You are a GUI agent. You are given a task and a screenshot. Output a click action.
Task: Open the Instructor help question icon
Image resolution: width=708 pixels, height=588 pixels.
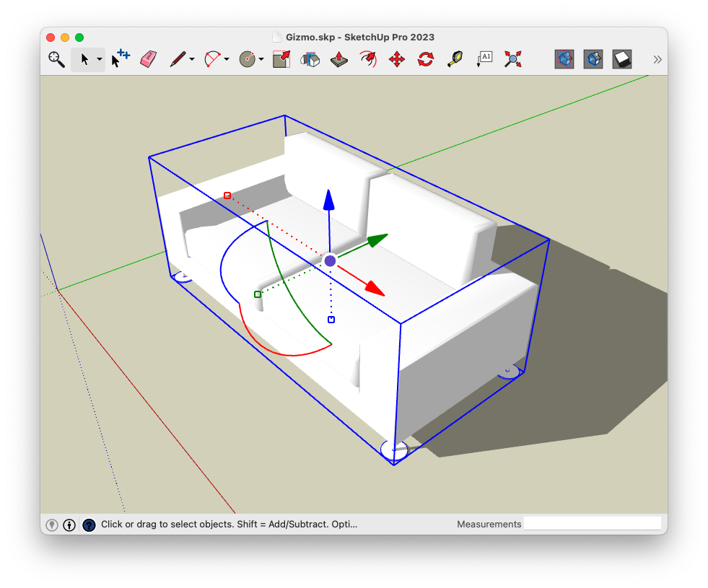click(x=89, y=525)
